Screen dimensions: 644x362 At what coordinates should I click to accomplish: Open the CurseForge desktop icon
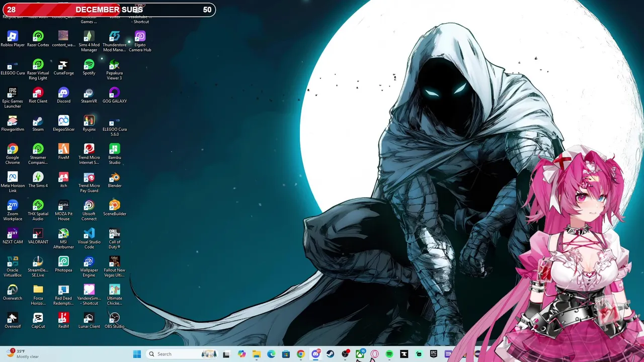tap(63, 67)
